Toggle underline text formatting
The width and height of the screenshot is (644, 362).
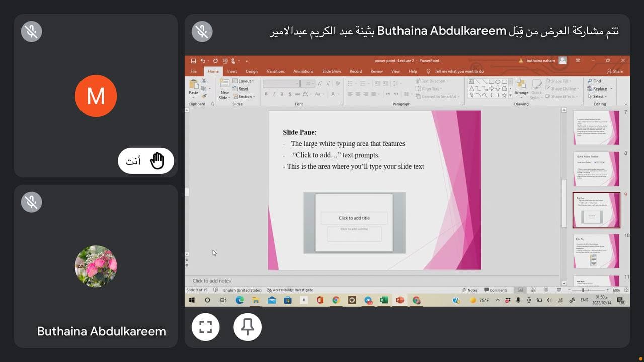coord(281,94)
